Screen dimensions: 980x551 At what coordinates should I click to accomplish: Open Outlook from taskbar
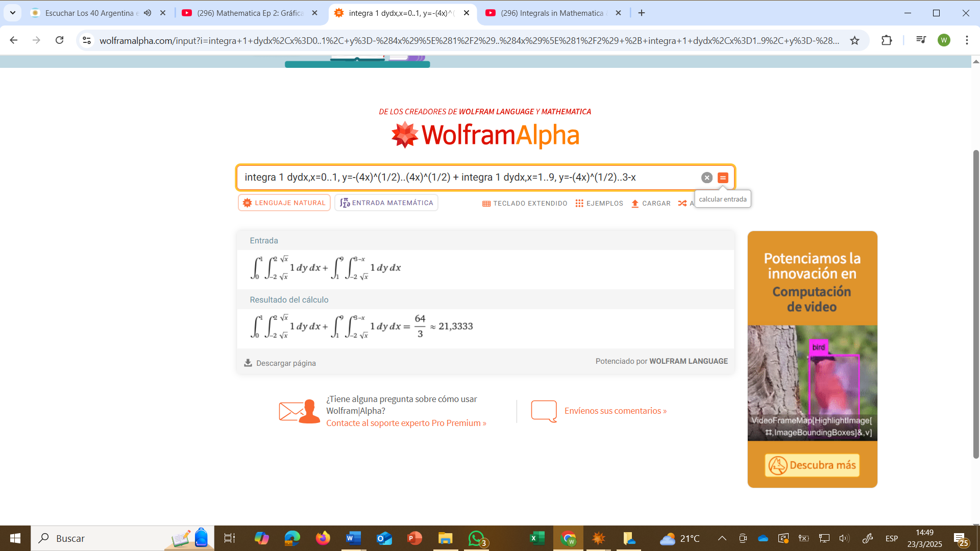(384, 538)
